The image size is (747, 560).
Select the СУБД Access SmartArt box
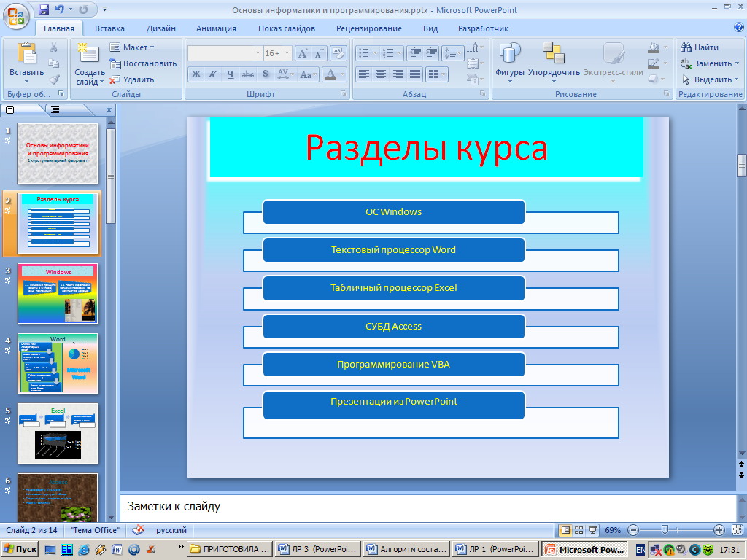pos(393,326)
